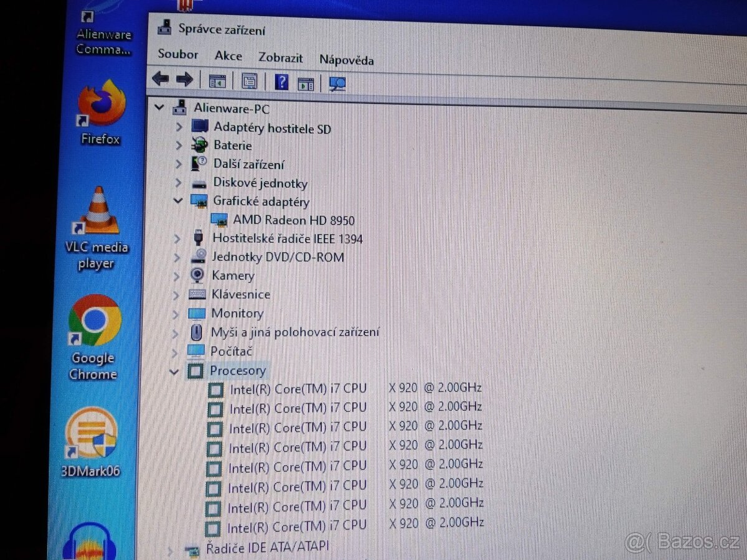Click the Kamery webcam icon
The width and height of the screenshot is (747, 560).
point(197,275)
